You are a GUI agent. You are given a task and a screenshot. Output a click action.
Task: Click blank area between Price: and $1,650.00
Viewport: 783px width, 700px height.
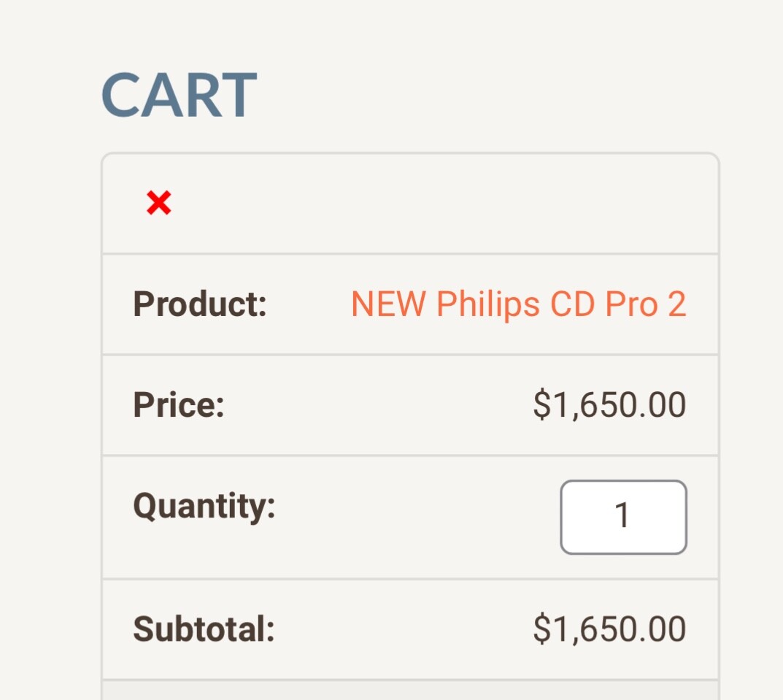379,405
